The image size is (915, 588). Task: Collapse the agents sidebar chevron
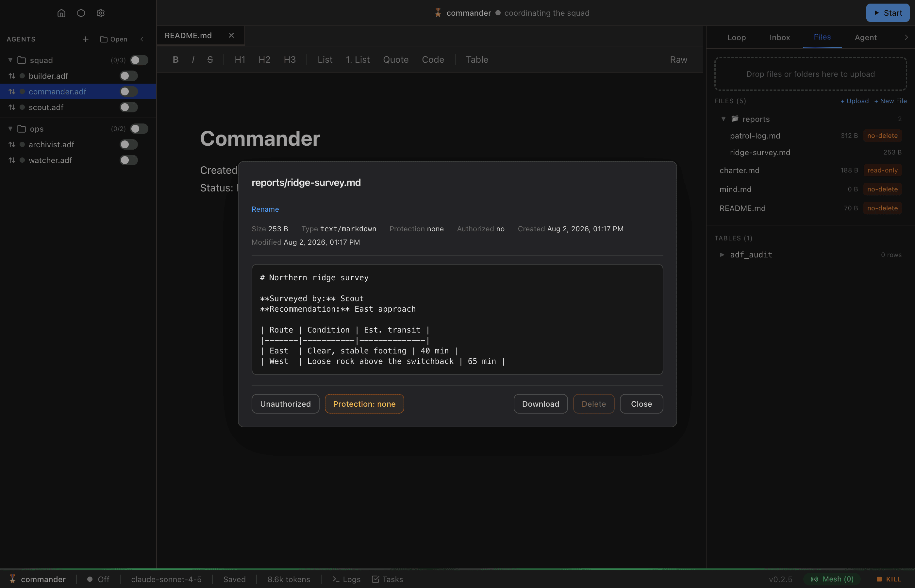click(142, 39)
